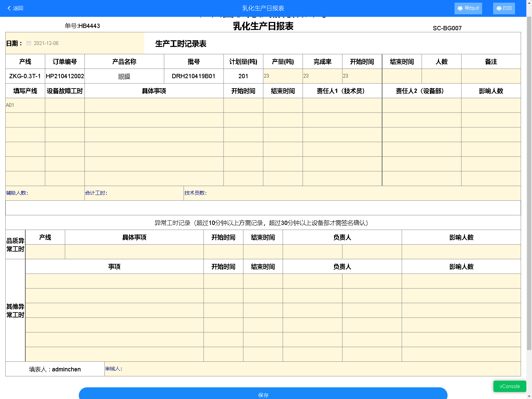
Task: Print the daily report
Action: [504, 8]
